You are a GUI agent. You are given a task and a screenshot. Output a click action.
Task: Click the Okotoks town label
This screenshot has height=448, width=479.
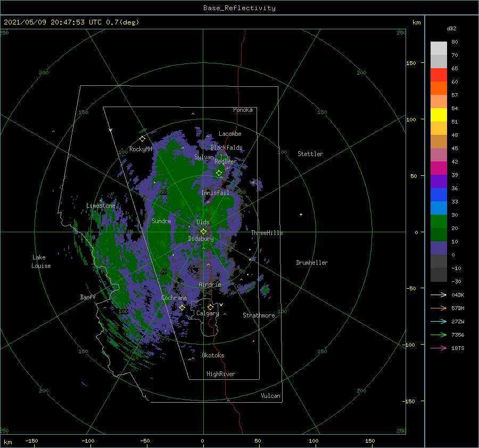[x=213, y=355]
